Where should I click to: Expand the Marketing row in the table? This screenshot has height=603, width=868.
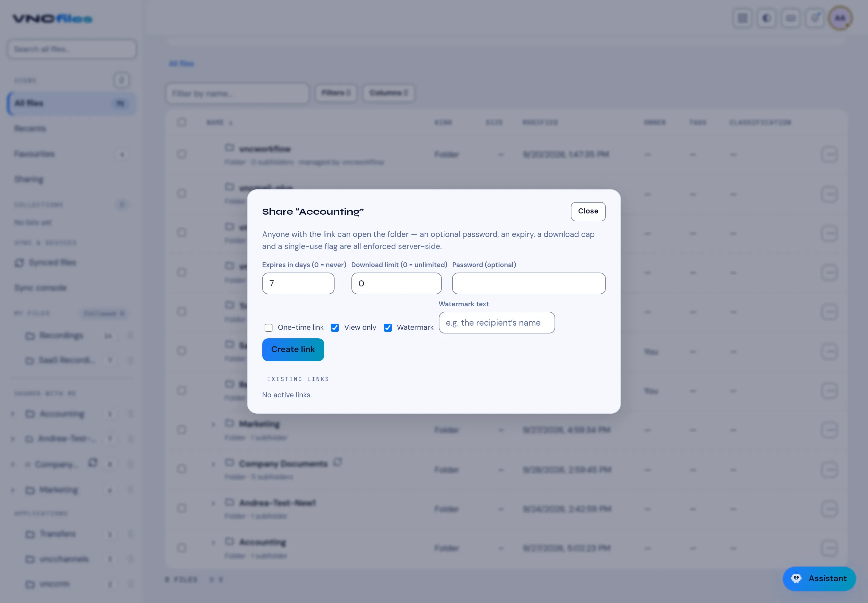[213, 424]
